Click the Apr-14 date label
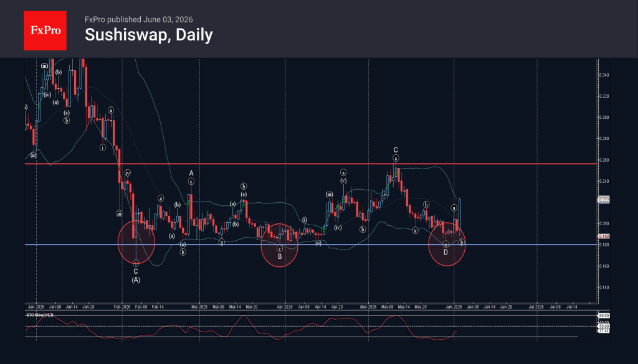 pyautogui.click(x=321, y=307)
